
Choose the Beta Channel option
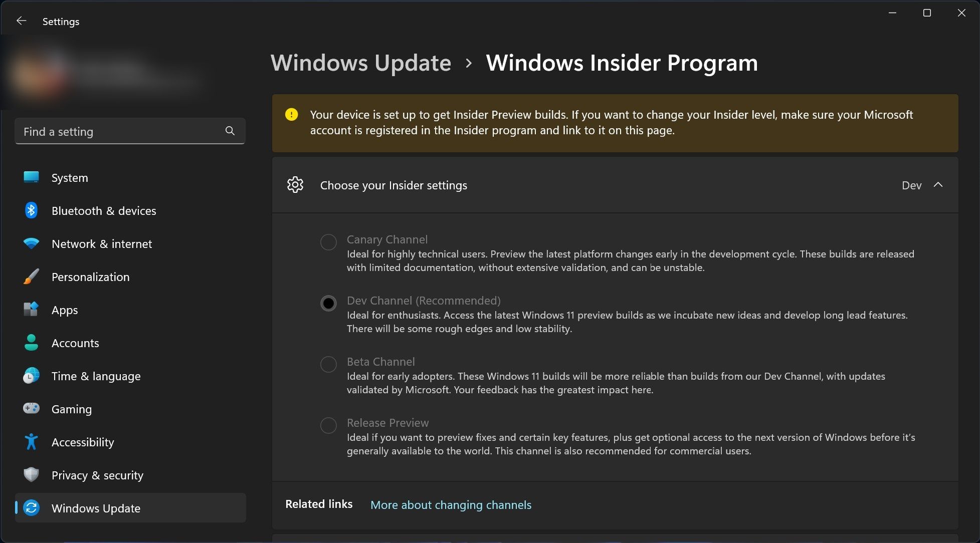[328, 364]
